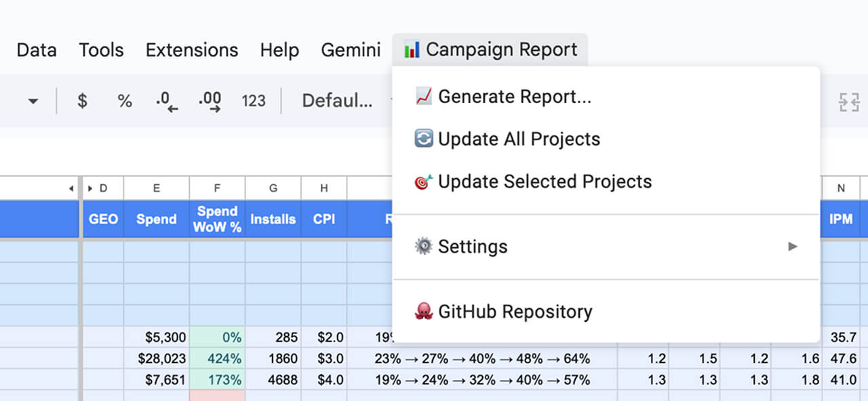Click the currency format dollar icon

[x=82, y=101]
